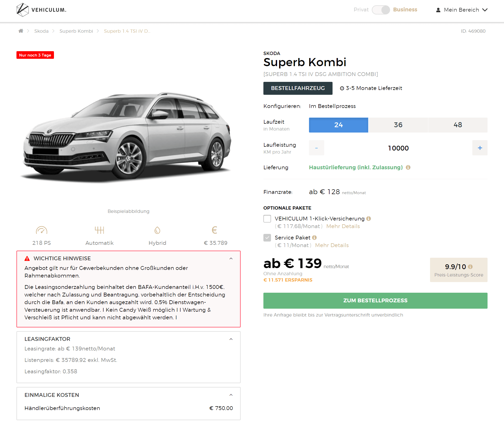
Task: Open info icon beside 9.9/10 score
Action: [470, 267]
